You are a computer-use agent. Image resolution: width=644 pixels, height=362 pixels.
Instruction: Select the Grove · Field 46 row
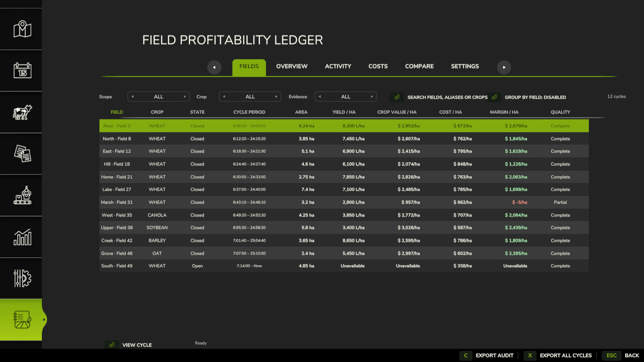coord(344,253)
